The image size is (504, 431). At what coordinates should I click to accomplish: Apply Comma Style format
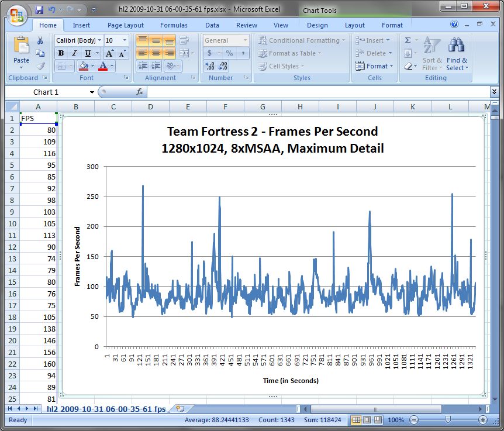[x=243, y=53]
